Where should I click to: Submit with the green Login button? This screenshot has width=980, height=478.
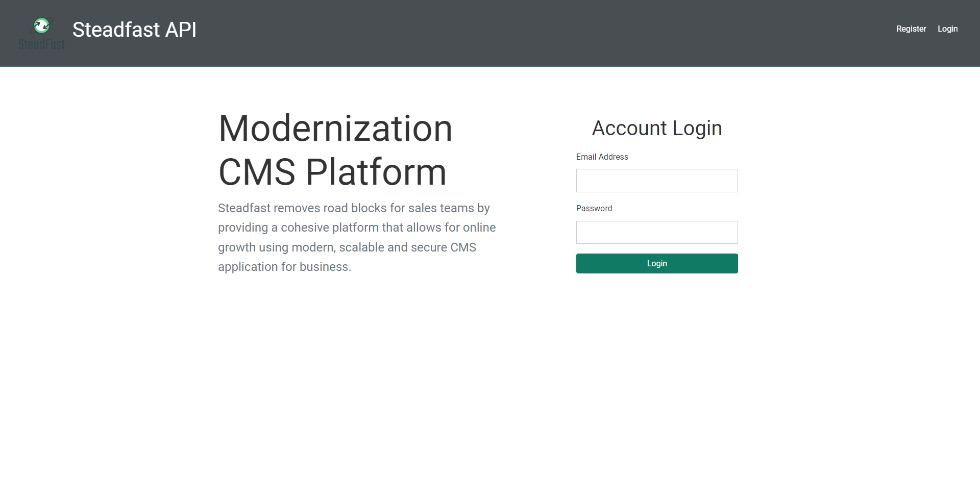(x=657, y=263)
